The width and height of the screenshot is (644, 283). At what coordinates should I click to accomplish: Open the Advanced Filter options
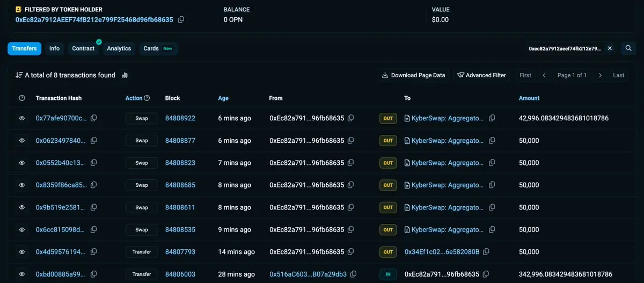click(x=481, y=75)
